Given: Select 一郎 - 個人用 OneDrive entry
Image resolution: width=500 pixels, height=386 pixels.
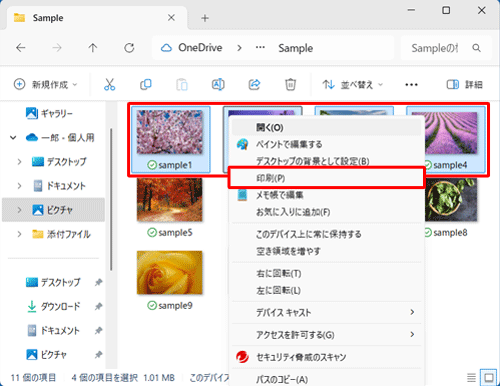Looking at the screenshot, I should 60,137.
